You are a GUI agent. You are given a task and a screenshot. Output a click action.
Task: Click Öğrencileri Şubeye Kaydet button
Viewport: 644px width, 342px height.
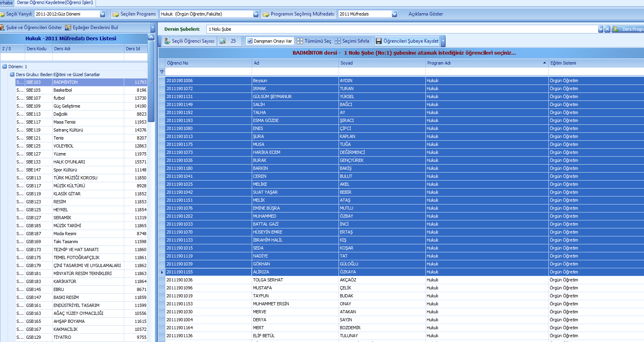pos(407,41)
